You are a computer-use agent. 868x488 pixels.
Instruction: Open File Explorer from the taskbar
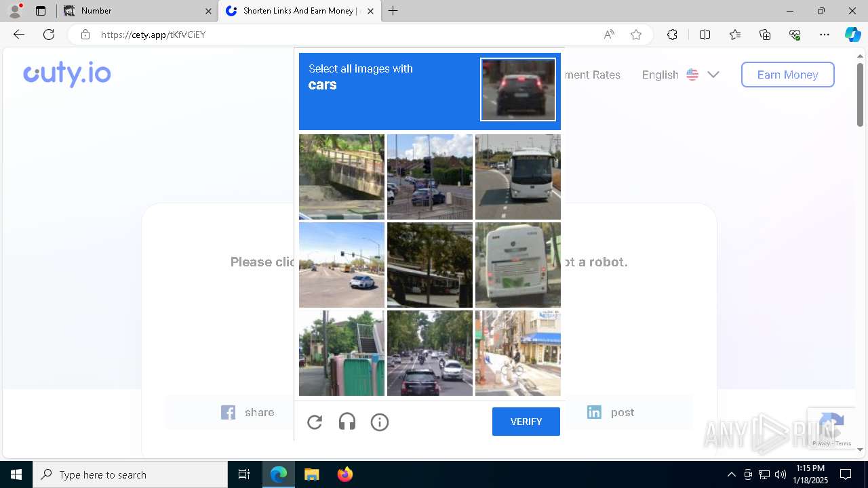pos(311,474)
